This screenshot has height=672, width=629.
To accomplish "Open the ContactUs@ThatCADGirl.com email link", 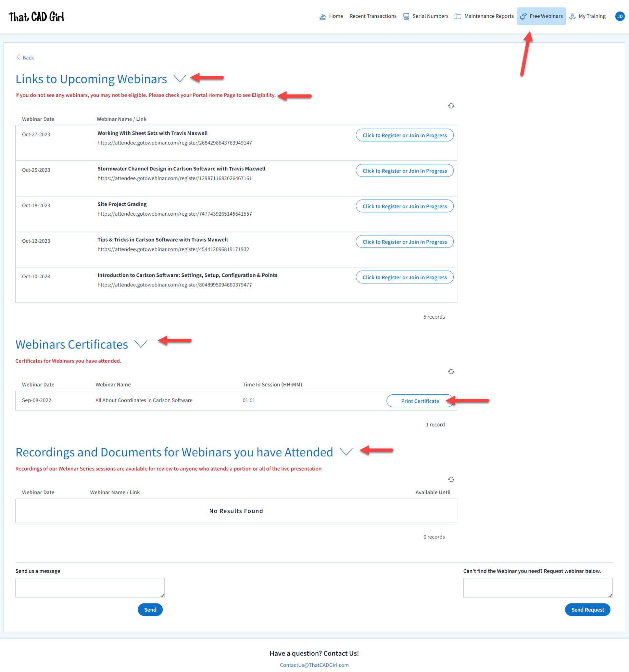I will point(314,664).
